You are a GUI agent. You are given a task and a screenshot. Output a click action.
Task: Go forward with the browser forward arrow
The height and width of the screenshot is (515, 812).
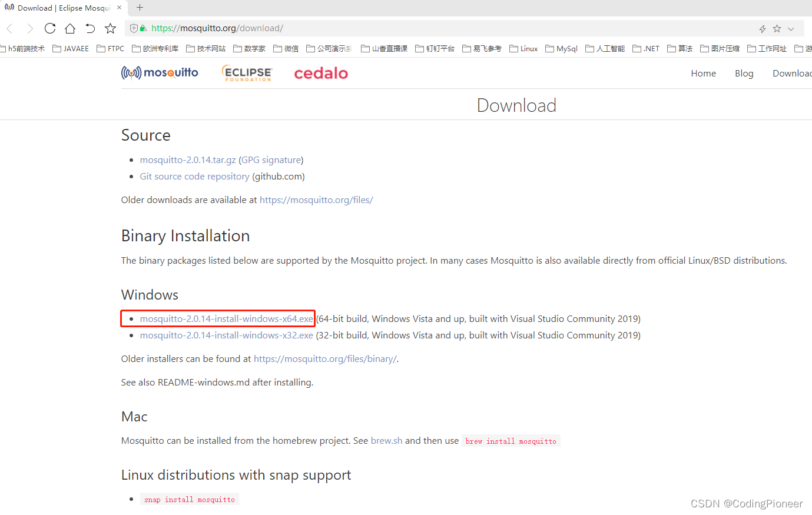click(30, 28)
